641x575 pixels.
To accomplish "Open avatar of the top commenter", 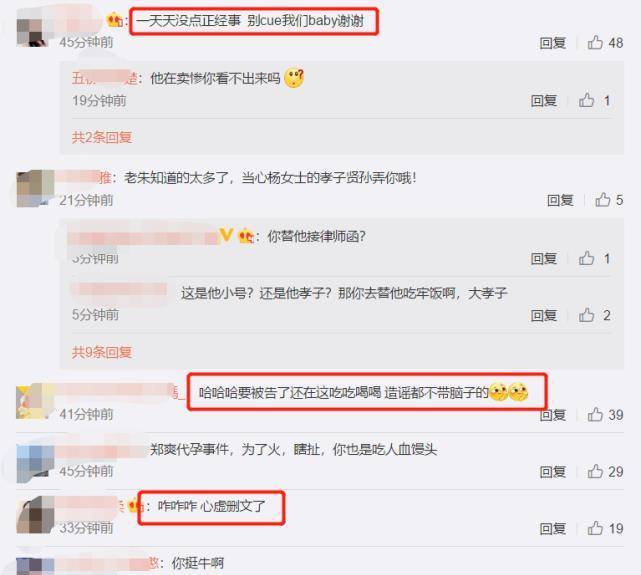I will coord(35,29).
